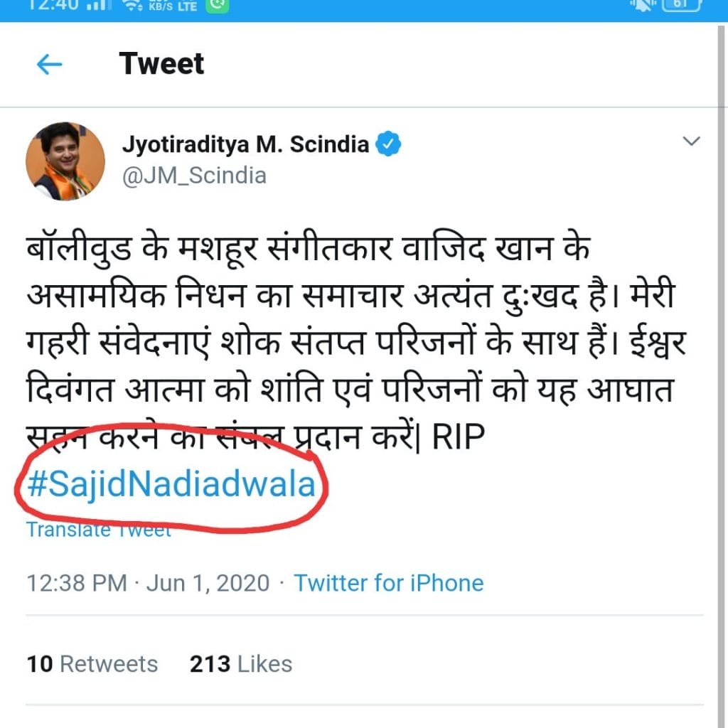The image size is (728, 728).
Task: Click the @JM_Scindia handle
Action: click(194, 176)
